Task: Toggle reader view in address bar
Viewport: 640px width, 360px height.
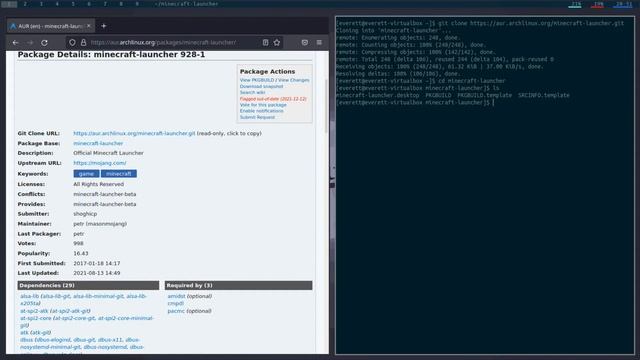Action: click(x=265, y=42)
